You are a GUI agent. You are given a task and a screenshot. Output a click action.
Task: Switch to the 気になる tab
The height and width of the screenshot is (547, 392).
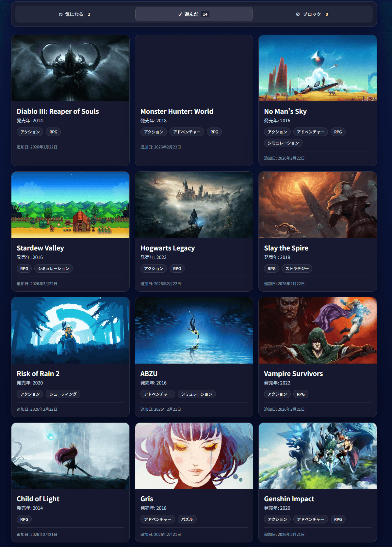74,14
